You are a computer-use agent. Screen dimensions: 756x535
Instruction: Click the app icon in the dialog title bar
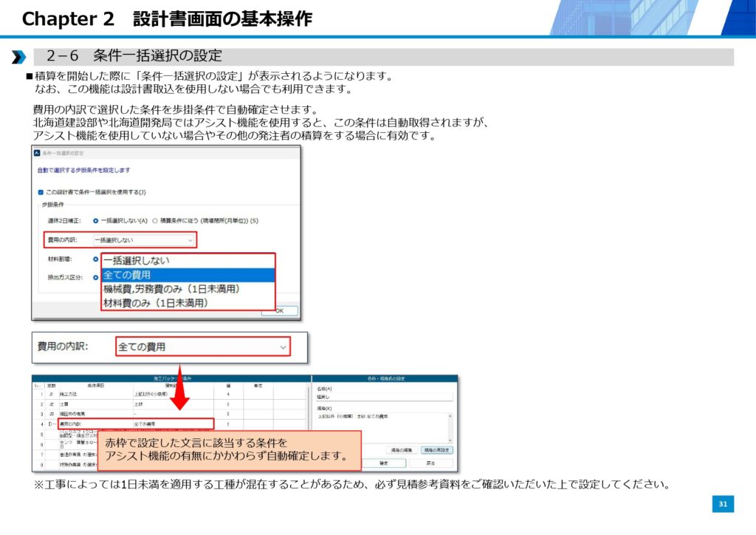38,152
